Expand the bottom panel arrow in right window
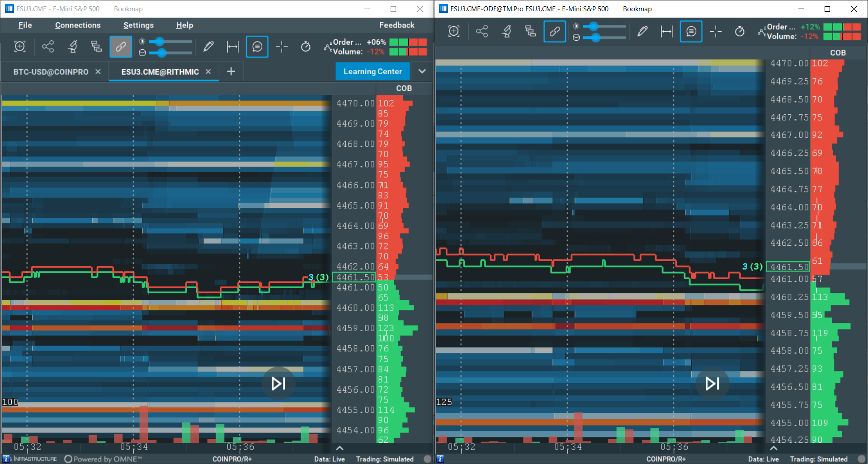 coord(774,448)
